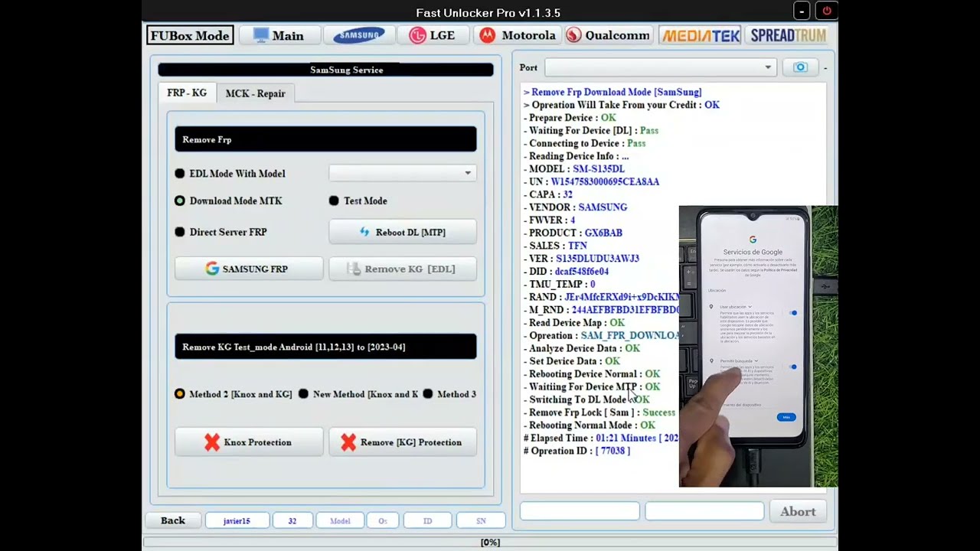Select Test Mode radio option

point(358,201)
